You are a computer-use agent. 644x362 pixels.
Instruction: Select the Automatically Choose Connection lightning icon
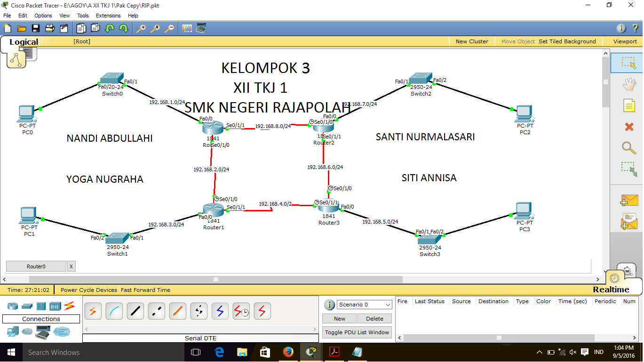[93, 311]
